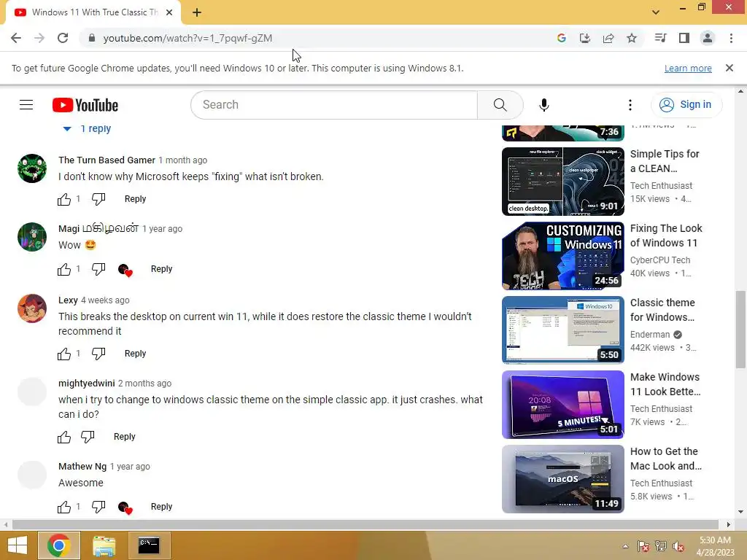Open the Windows Start button
The height and width of the screenshot is (560, 747).
point(18,545)
